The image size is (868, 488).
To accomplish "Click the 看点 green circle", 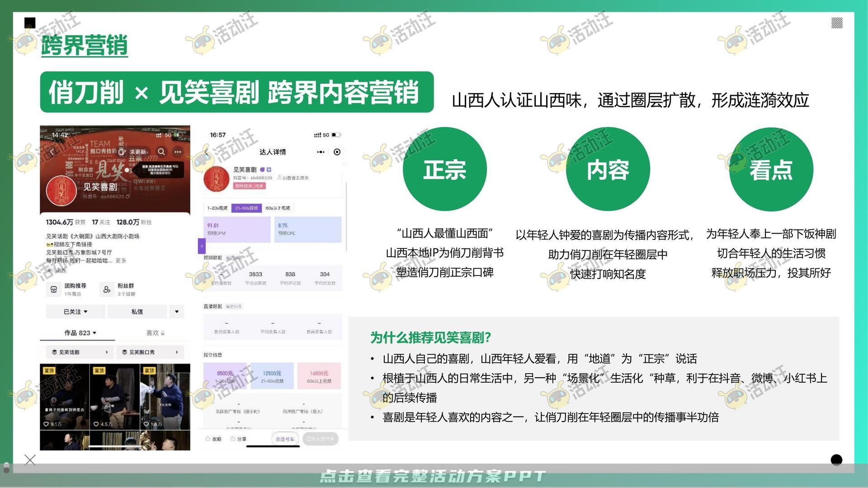I will pos(771,169).
